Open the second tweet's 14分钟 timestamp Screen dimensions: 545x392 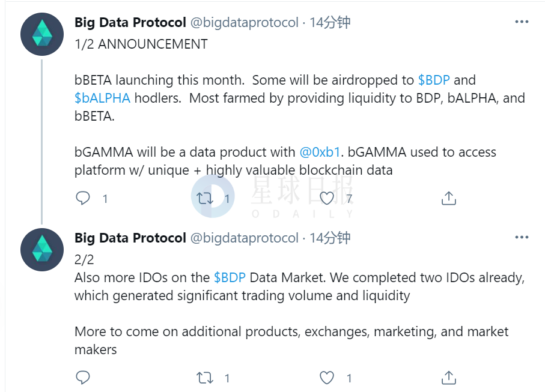tap(330, 238)
